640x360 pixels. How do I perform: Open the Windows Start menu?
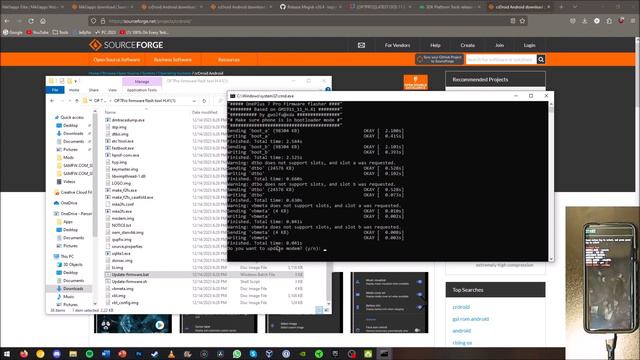[x=7, y=354]
